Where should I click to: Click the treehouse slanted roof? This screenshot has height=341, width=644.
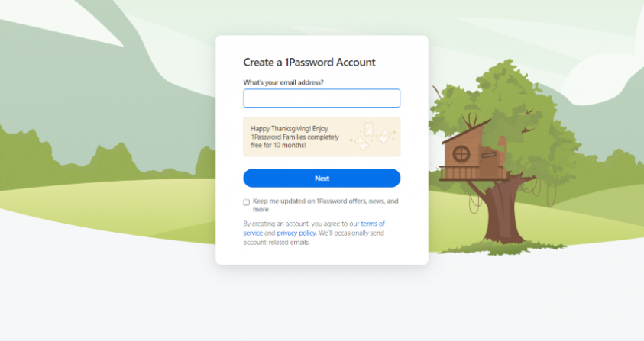tap(467, 131)
